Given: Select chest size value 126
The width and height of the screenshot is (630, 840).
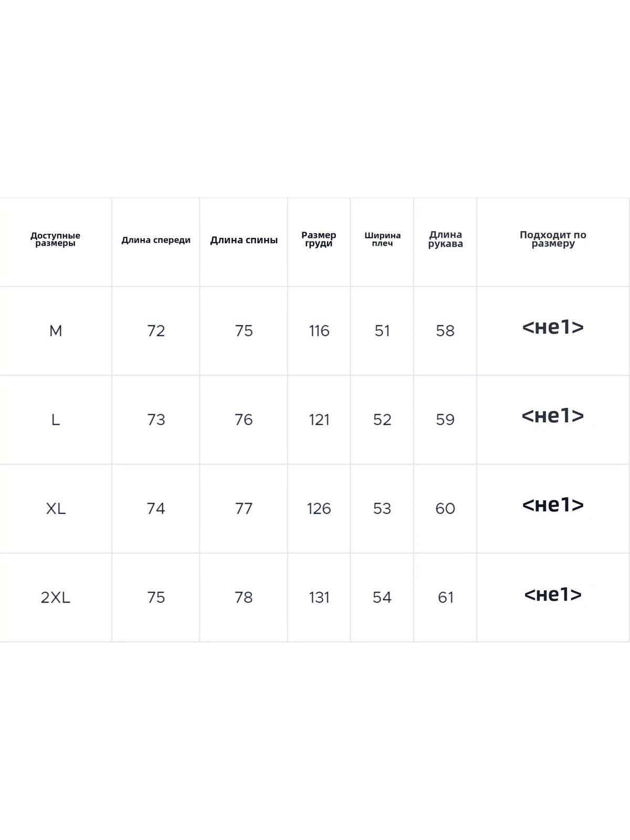Looking at the screenshot, I should [x=319, y=508].
